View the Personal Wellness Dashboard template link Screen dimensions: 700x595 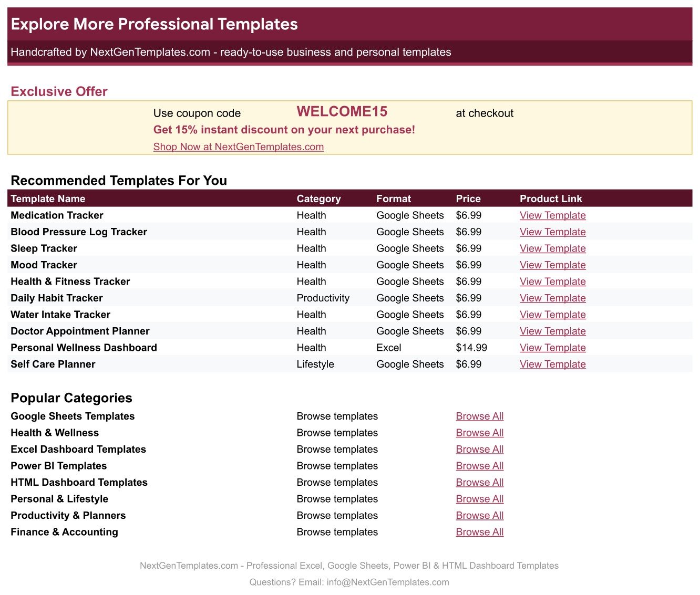point(552,348)
